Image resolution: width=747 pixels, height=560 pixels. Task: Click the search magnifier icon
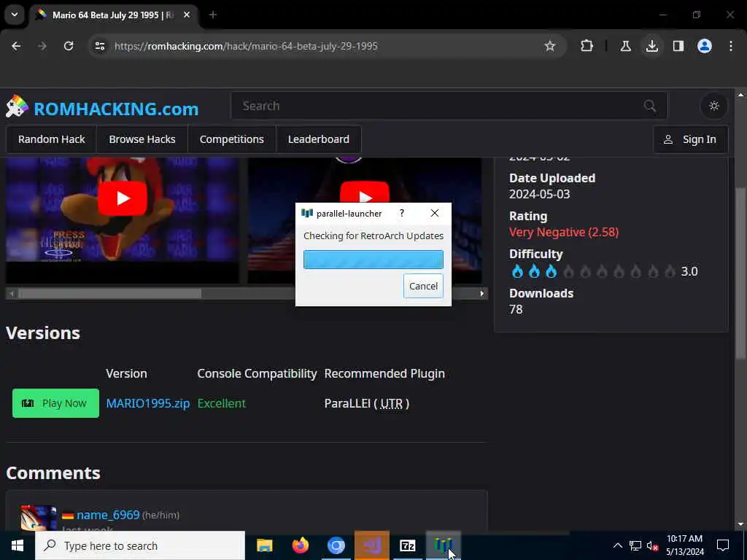pos(650,106)
